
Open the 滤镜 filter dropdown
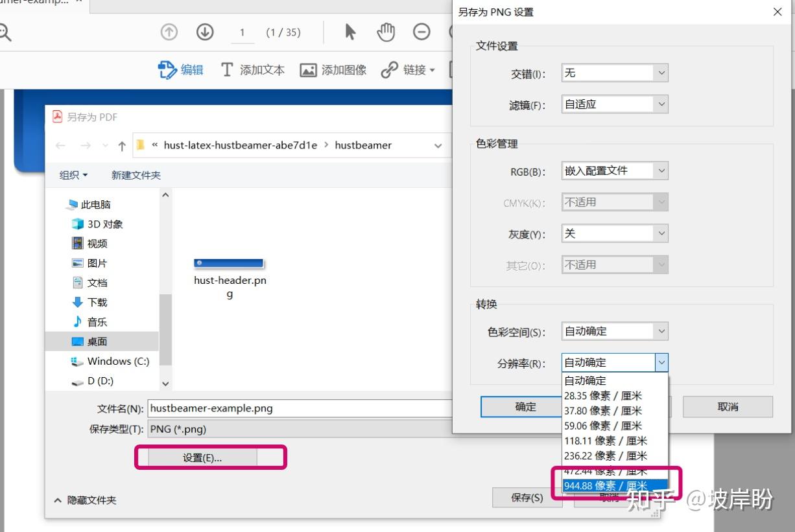[661, 104]
